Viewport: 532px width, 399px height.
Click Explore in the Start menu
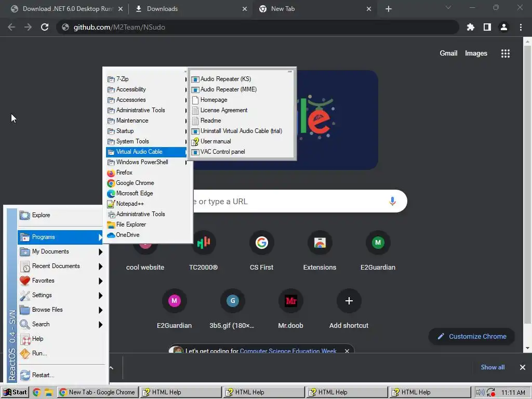point(60,215)
